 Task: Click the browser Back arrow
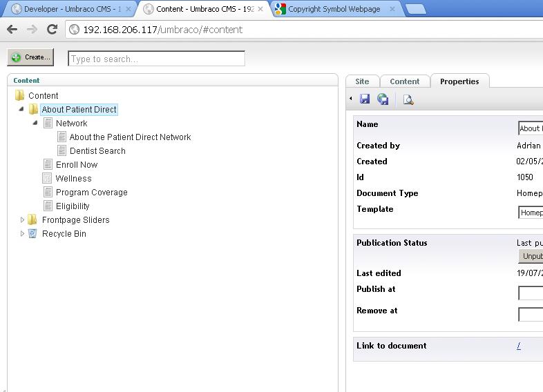(x=12, y=30)
